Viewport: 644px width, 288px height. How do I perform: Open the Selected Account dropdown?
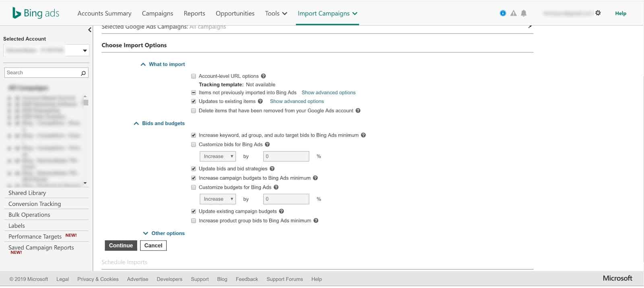coord(46,50)
